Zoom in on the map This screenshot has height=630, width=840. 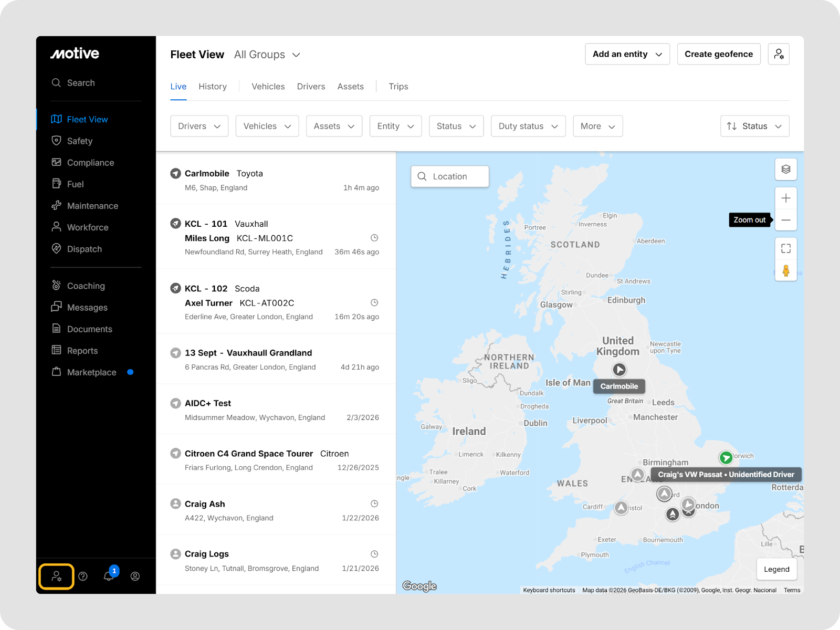tap(785, 198)
